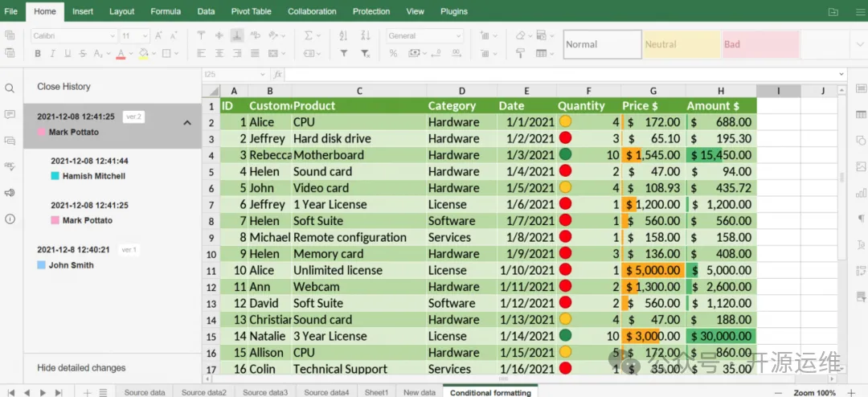
Task: Toggle italic text formatting
Action: point(54,54)
